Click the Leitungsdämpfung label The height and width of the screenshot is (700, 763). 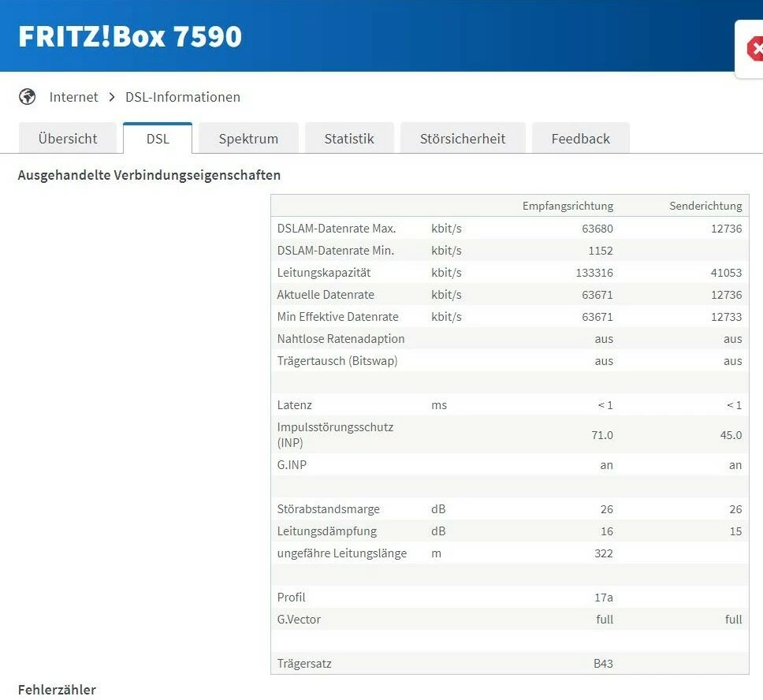327,531
